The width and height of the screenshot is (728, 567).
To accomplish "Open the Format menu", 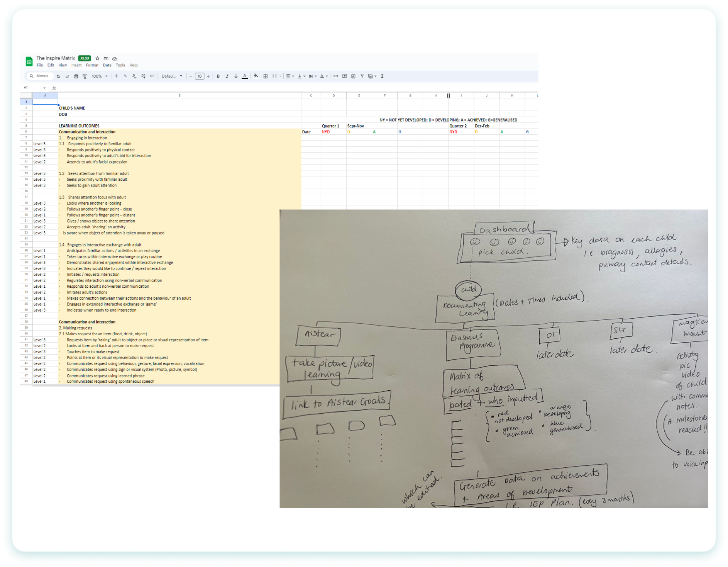I will coord(92,65).
